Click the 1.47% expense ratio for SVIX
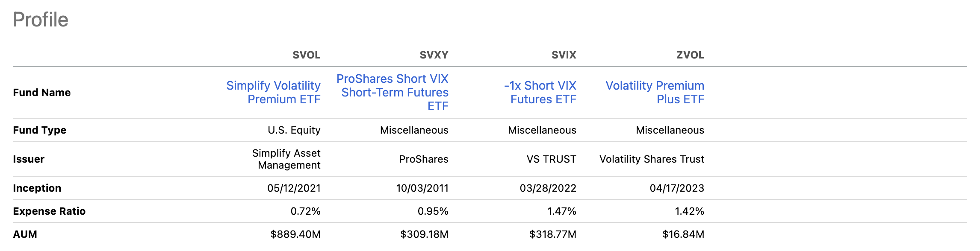This screenshot has height=251, width=980. pyautogui.click(x=561, y=211)
